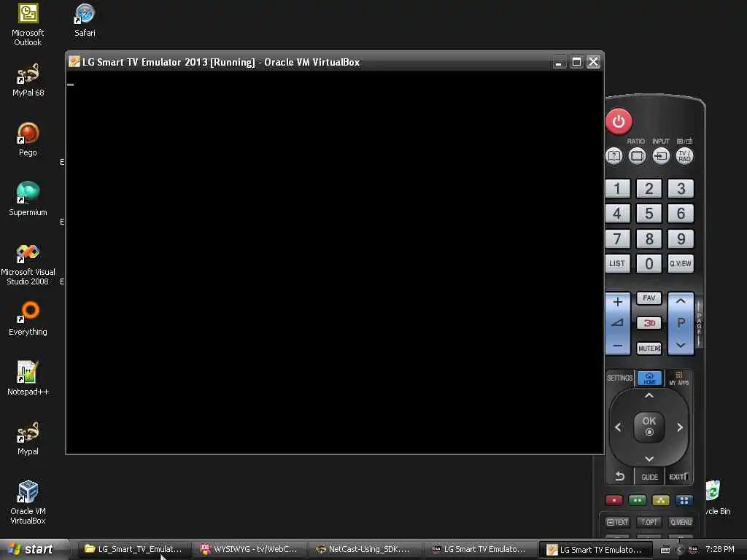Select the Microsoft Outlook desktop icon
The image size is (747, 560).
click(28, 25)
